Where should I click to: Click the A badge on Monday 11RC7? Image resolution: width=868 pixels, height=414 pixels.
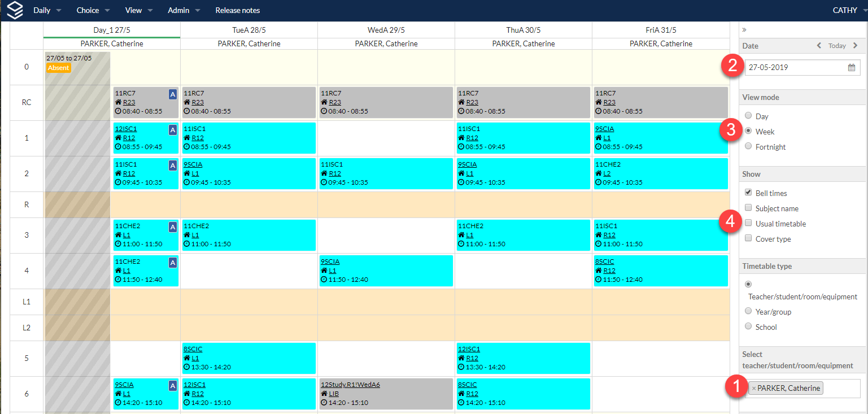[173, 94]
